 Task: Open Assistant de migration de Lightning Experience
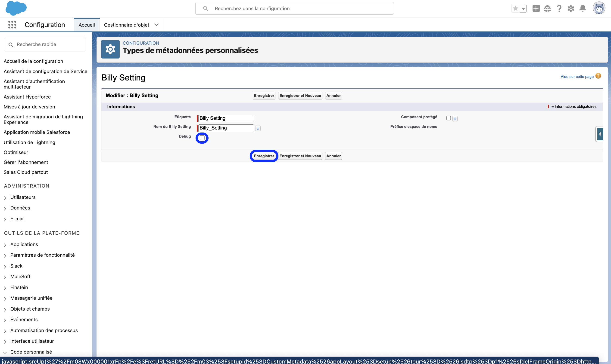(43, 120)
